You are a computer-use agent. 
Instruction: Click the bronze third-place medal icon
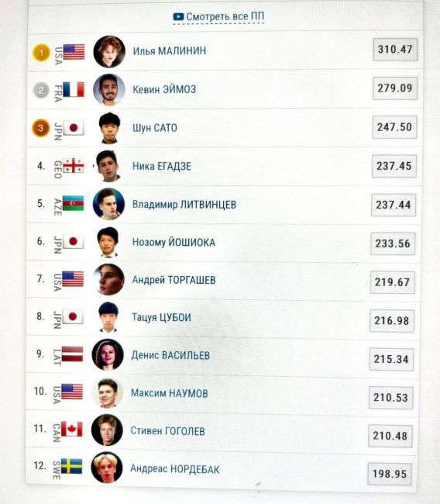click(x=41, y=128)
